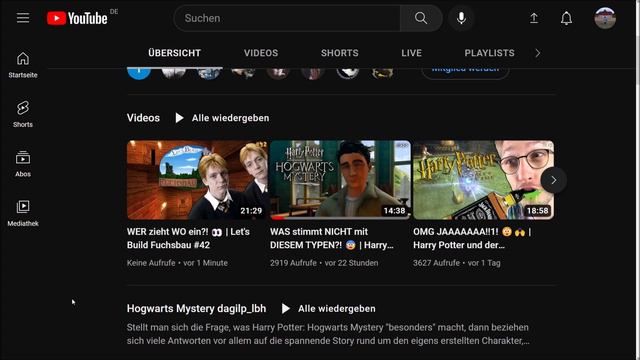The height and width of the screenshot is (360, 640).
Task: Switch to the PLAYLISTS tab
Action: pyautogui.click(x=489, y=53)
